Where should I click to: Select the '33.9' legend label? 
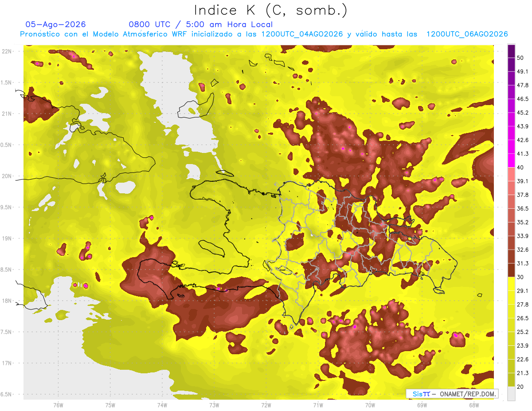coord(522,236)
